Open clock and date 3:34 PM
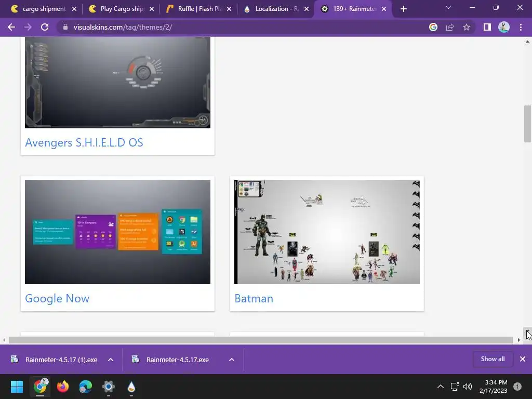Viewport: 532px width, 399px height. (x=494, y=387)
